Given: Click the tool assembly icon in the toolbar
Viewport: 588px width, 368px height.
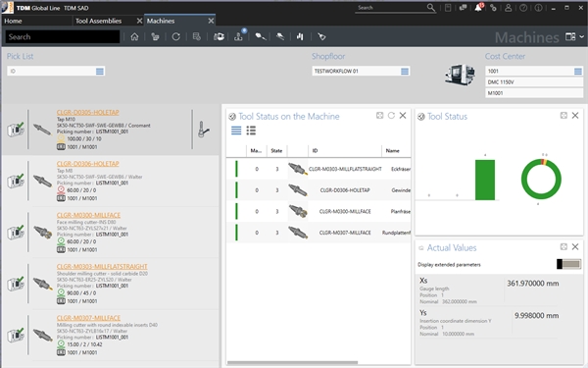Looking at the screenshot, I should (x=261, y=37).
